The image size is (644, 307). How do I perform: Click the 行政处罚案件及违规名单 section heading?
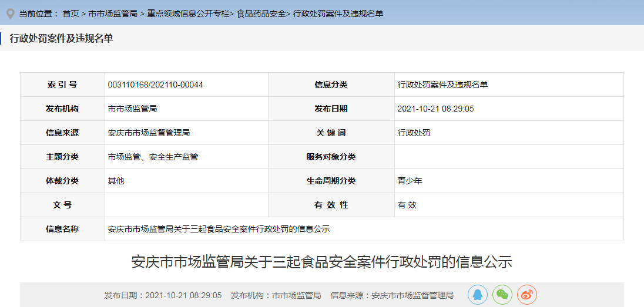61,39
